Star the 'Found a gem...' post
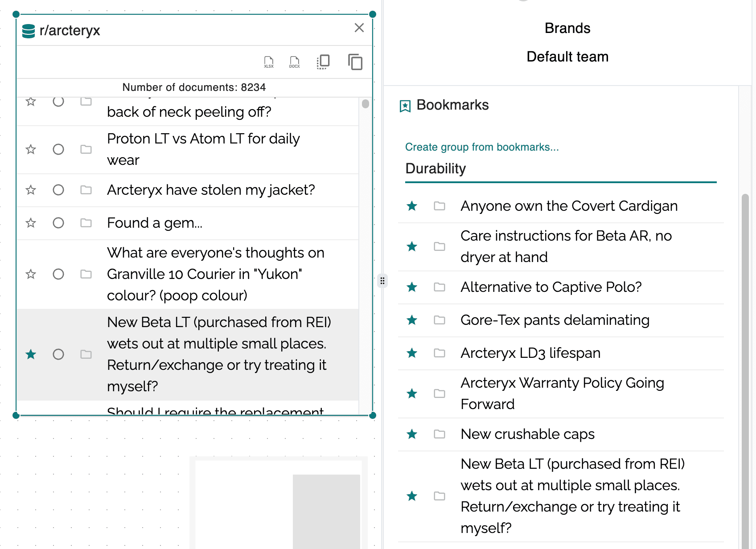The image size is (756, 549). point(31,223)
